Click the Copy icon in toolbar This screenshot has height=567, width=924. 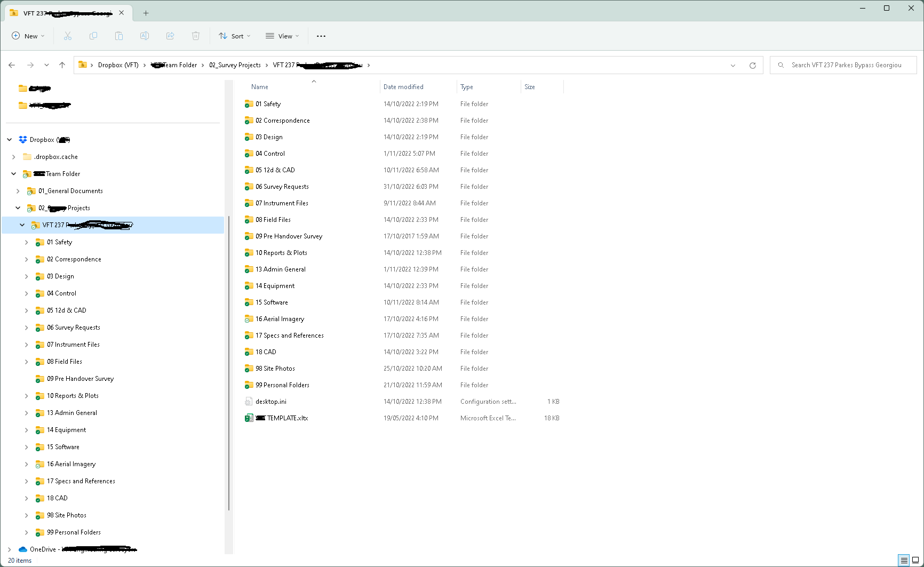point(93,36)
